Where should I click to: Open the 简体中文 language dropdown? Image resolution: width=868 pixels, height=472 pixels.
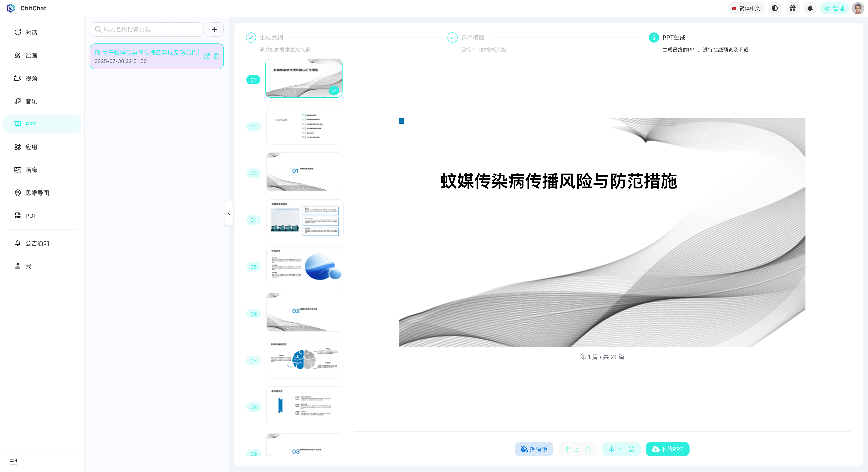coord(746,8)
